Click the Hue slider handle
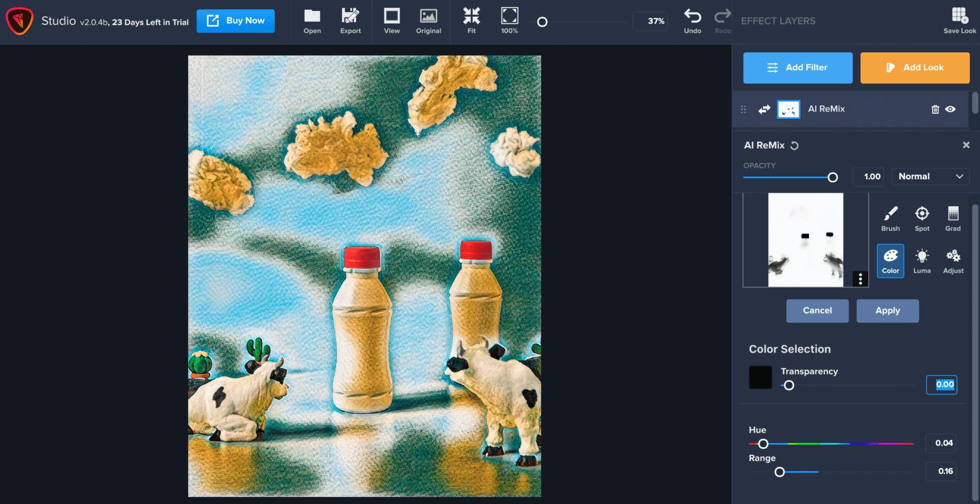 click(x=763, y=444)
